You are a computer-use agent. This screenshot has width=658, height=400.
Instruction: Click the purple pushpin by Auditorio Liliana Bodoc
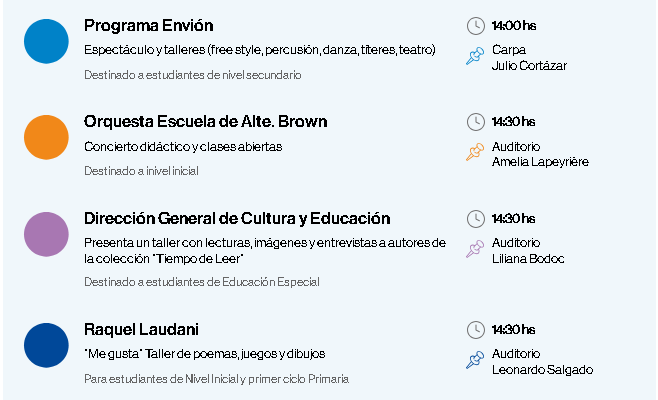tap(475, 249)
